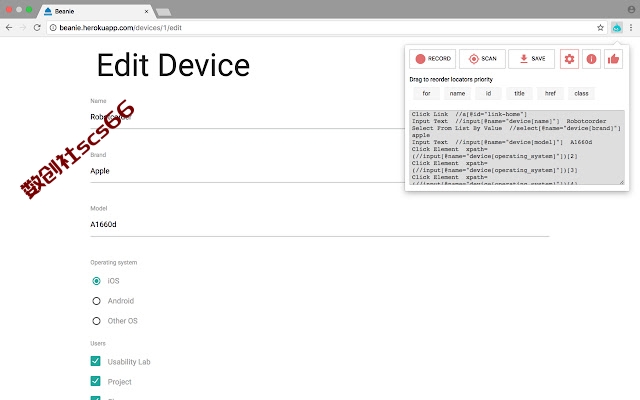Click the Edit Device heading
This screenshot has width=640, height=400.
tap(173, 65)
